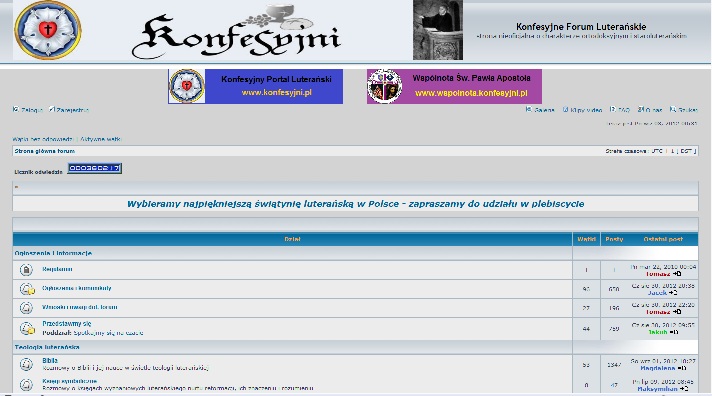The height and width of the screenshot is (396, 712).
Task: Click the Przedstawmy się forum folder icon
Action: (27, 328)
